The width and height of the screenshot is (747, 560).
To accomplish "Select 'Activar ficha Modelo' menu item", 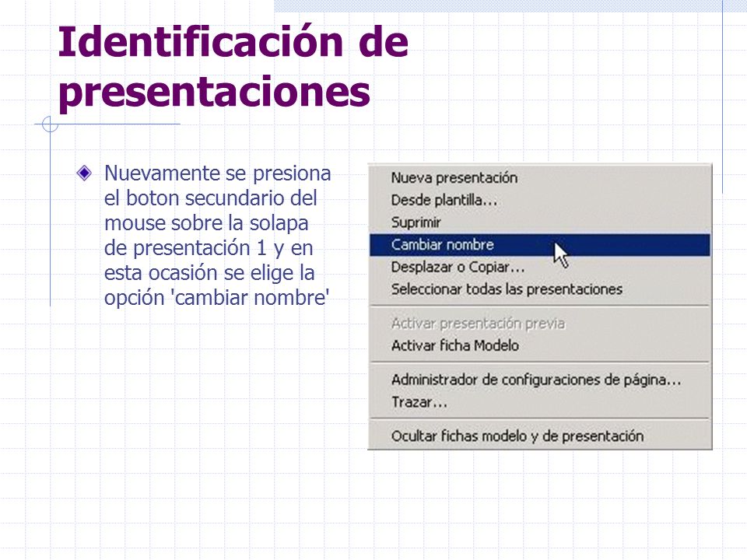I will 540,345.
